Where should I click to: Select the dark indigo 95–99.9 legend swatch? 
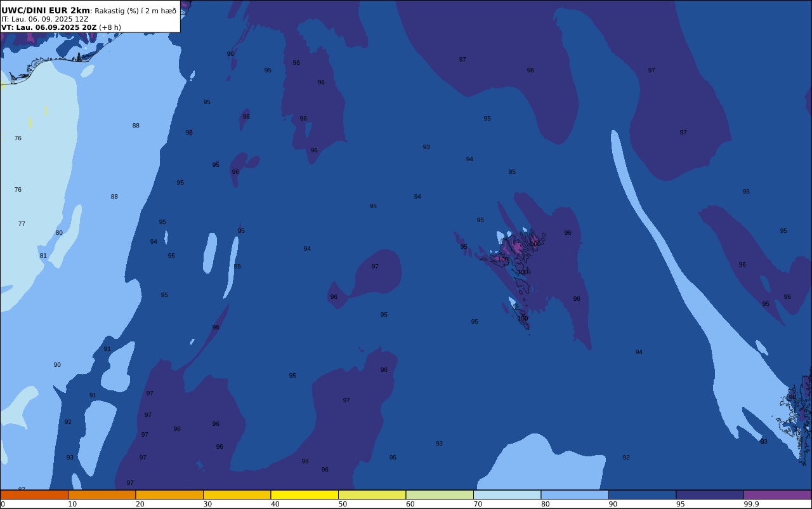coord(710,494)
